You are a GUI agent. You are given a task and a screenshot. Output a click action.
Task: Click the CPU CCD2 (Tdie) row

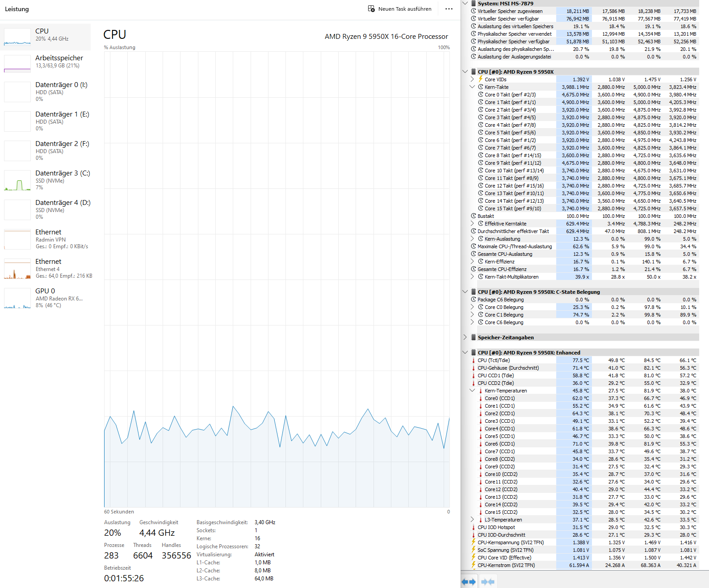584,383
